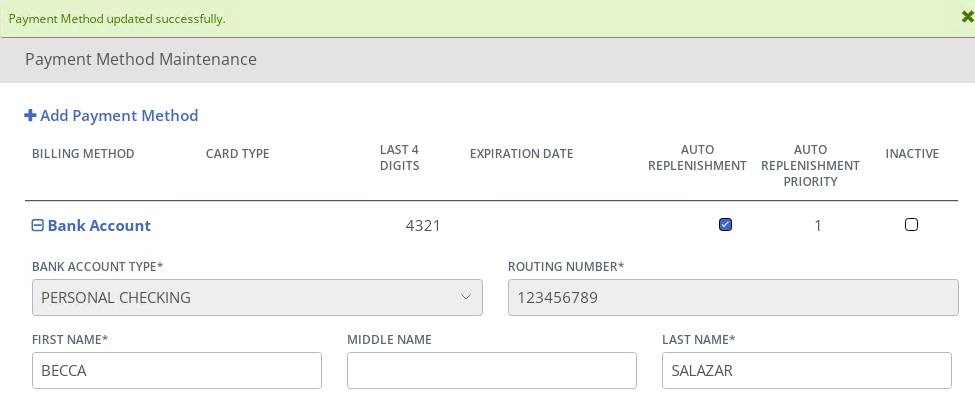Click the Card Type column header
Image resolution: width=975 pixels, height=408 pixels.
pyautogui.click(x=238, y=154)
